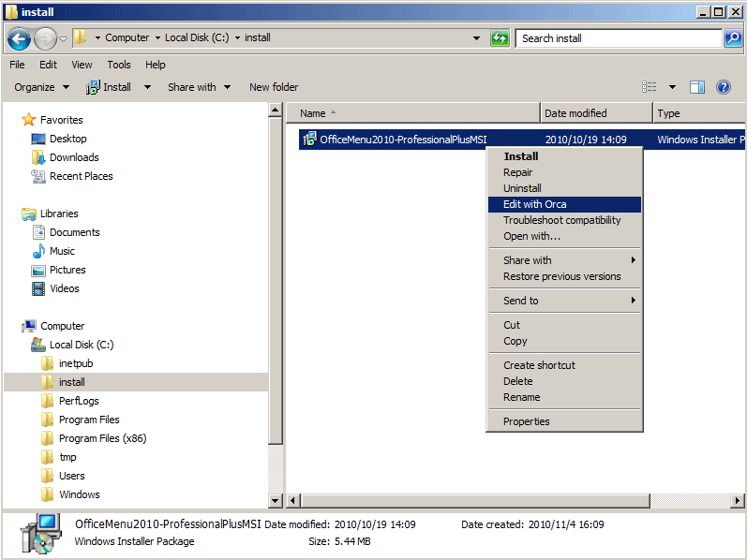Expand the Send to submenu
747x560 pixels.
(x=564, y=301)
